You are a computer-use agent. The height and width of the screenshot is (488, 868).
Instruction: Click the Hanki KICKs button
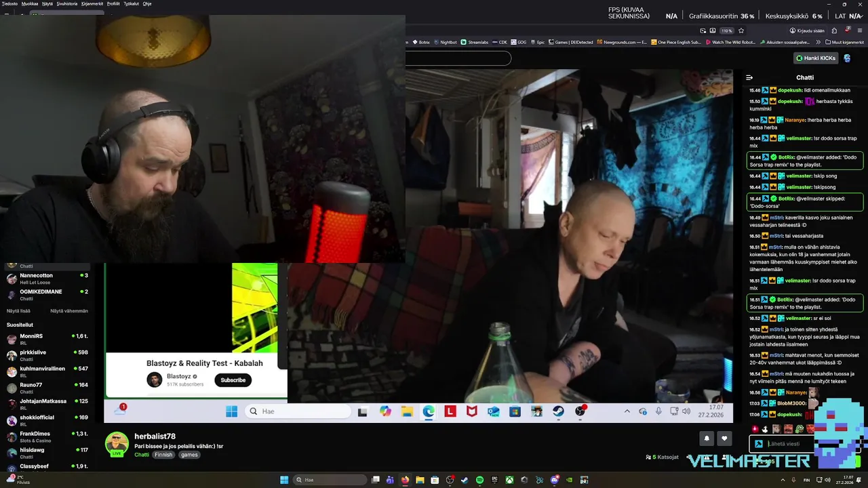pos(816,58)
